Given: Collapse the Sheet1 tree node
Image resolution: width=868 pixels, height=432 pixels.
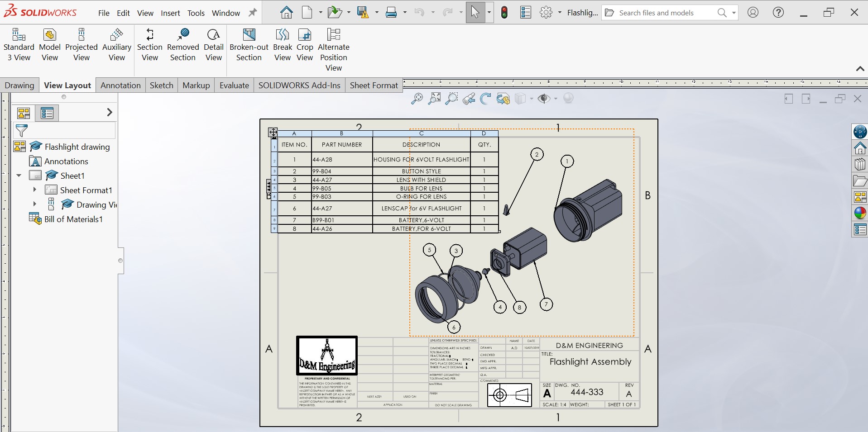Looking at the screenshot, I should coord(19,176).
